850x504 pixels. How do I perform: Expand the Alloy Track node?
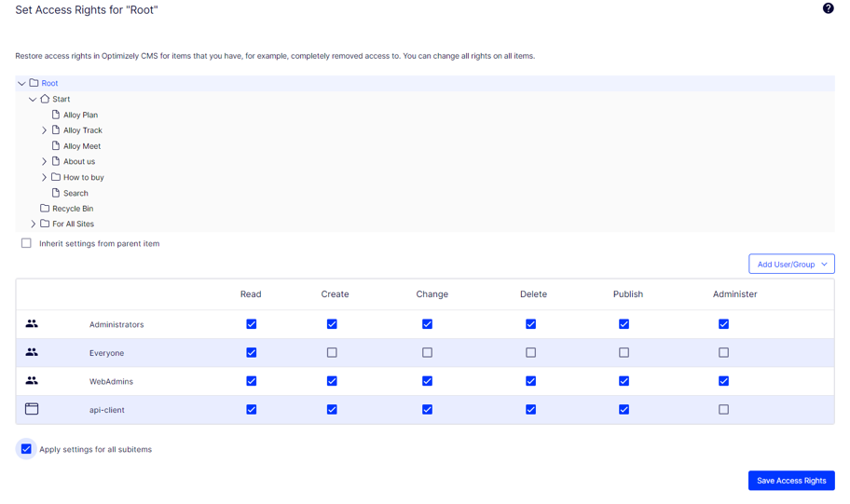[44, 130]
